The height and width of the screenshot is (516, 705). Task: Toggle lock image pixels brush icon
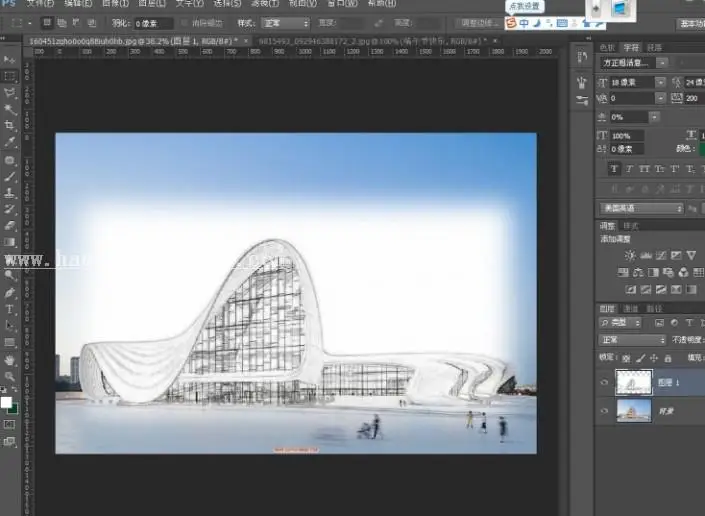[640, 358]
